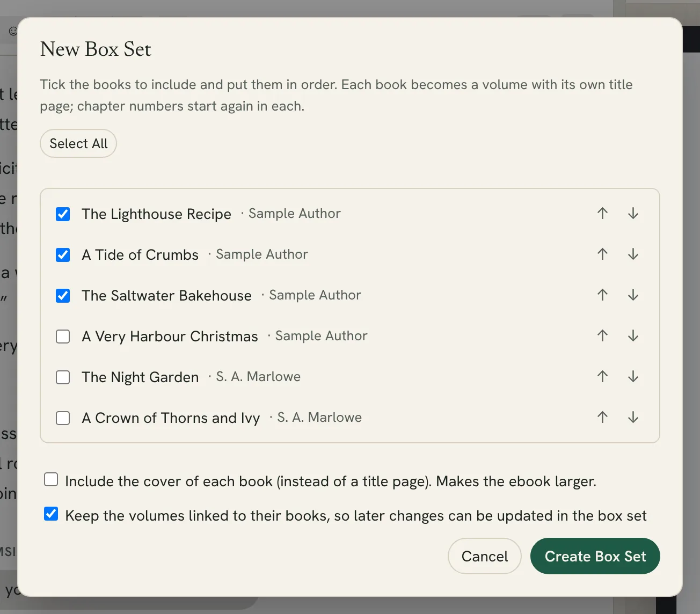The height and width of the screenshot is (614, 700).
Task: Move A Very Harbour Christmas down
Action: [x=633, y=336]
